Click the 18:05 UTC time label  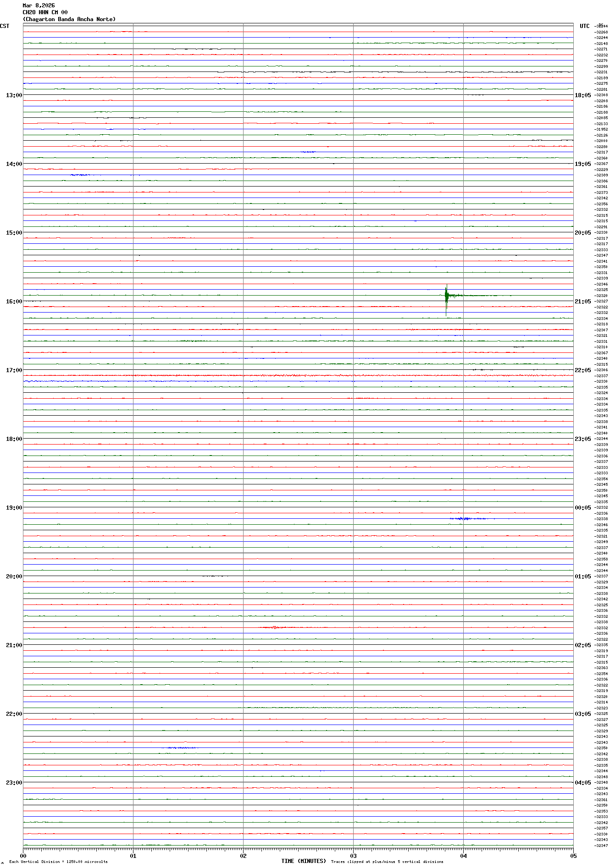point(582,95)
